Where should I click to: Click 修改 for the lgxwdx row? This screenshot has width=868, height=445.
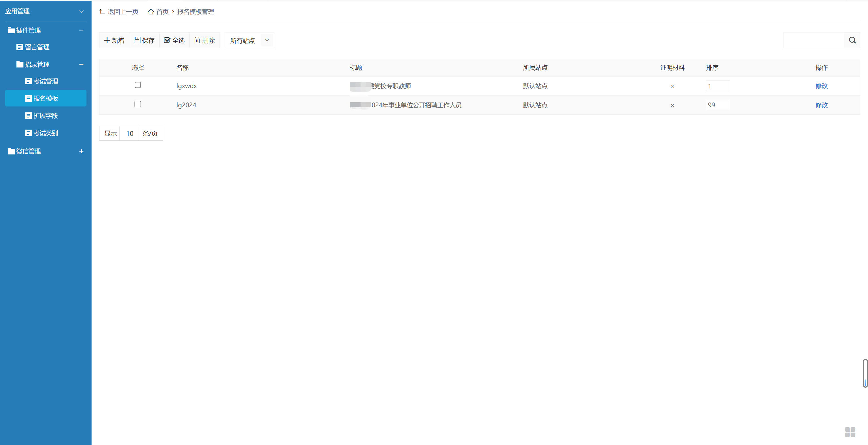[x=821, y=86]
